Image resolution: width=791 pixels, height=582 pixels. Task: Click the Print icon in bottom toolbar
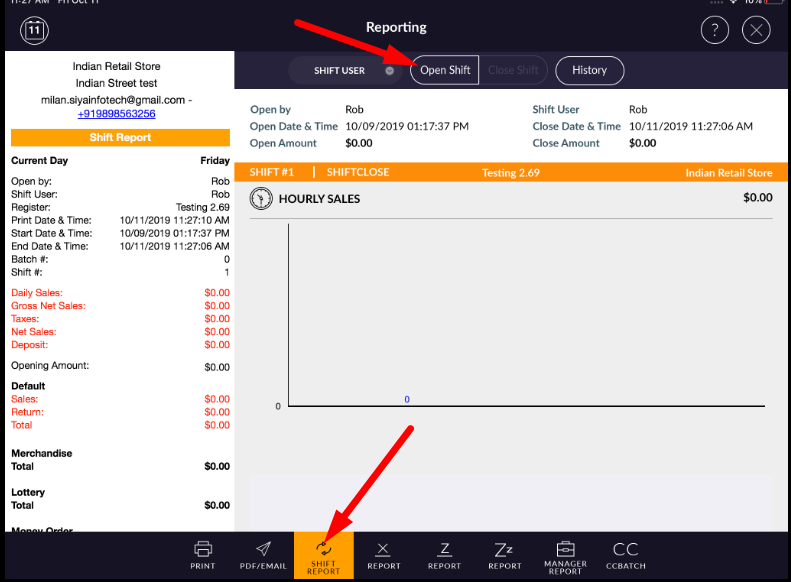tap(203, 555)
